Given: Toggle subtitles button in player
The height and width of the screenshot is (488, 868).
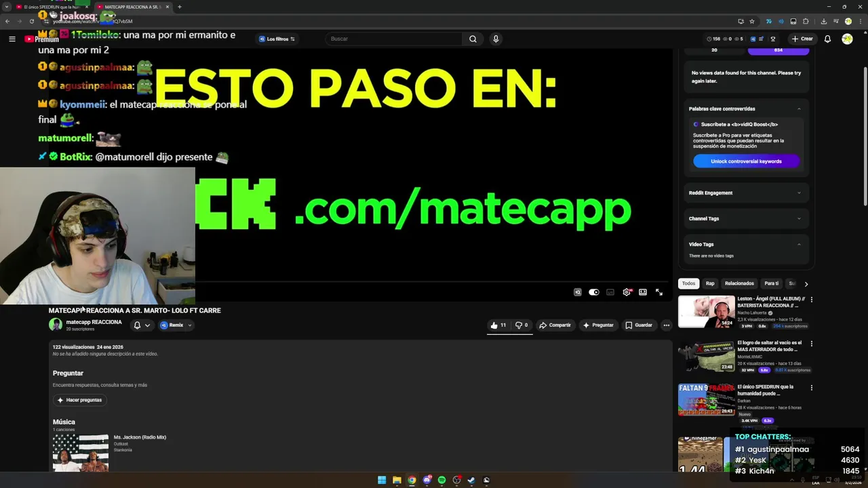Looking at the screenshot, I should (610, 292).
